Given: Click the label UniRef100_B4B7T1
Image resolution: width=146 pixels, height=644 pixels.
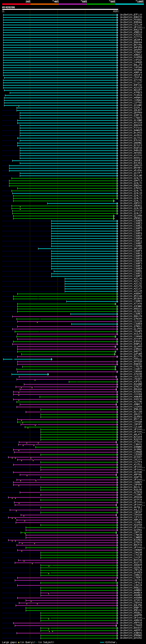Looking at the screenshot, I should click(131, 352).
